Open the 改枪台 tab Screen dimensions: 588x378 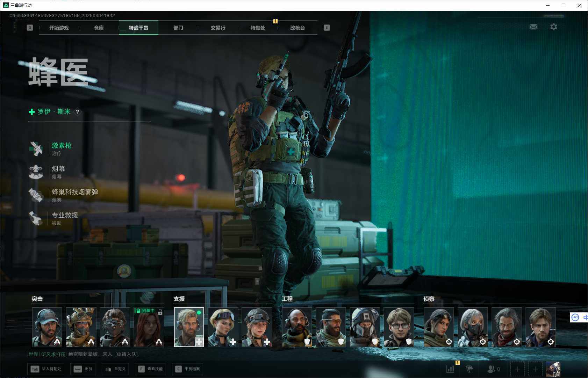pyautogui.click(x=297, y=28)
